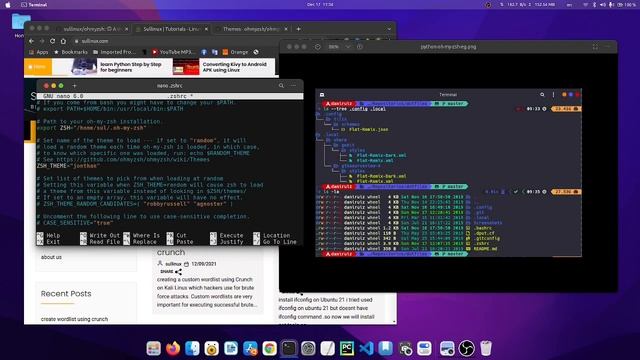
Task: Switch to the sullinux/ohmyzsh GitHub tab
Action: (x=92, y=29)
